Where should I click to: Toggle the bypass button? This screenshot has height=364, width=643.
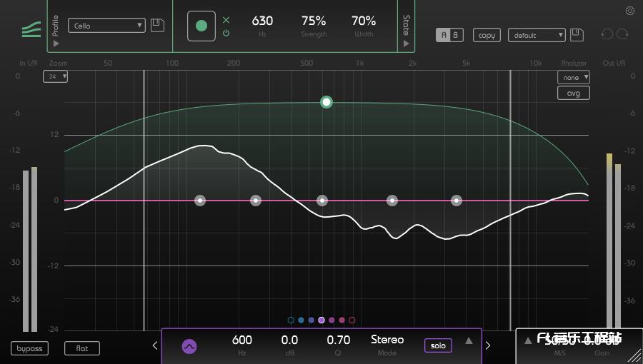pos(31,348)
